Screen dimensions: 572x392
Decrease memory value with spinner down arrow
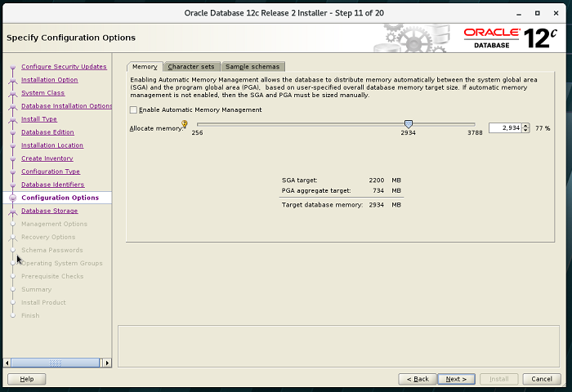pos(525,131)
